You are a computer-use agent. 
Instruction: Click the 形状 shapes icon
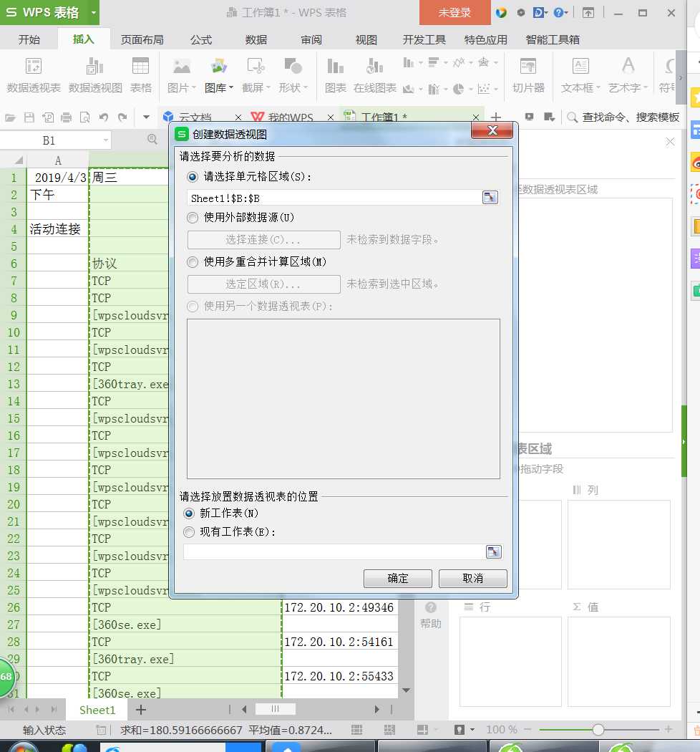pyautogui.click(x=293, y=67)
